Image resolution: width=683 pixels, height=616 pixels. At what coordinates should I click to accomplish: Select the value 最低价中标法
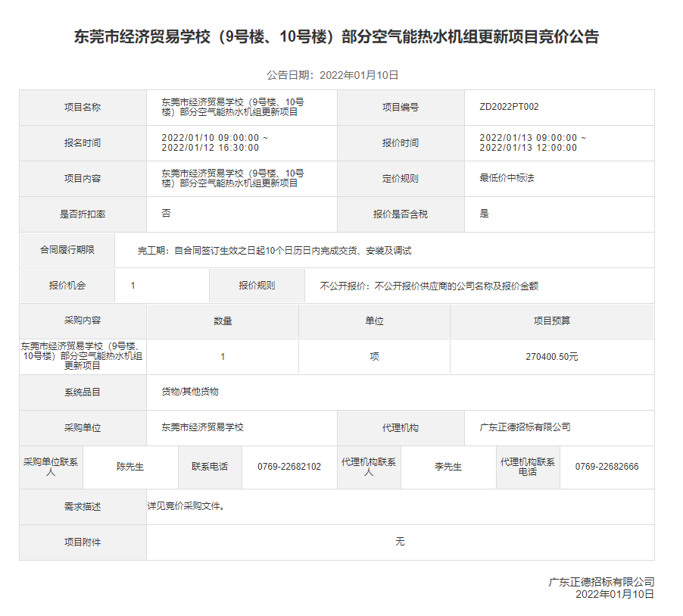[507, 178]
